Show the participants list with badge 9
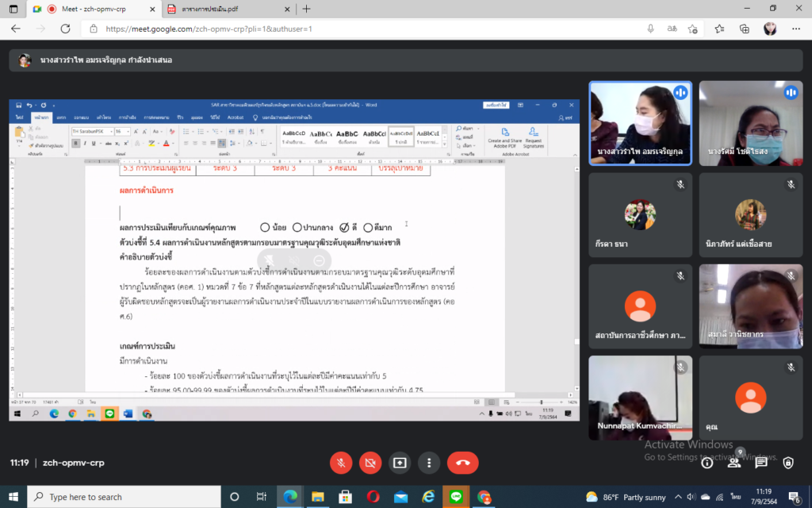This screenshot has width=812, height=508. (x=733, y=463)
